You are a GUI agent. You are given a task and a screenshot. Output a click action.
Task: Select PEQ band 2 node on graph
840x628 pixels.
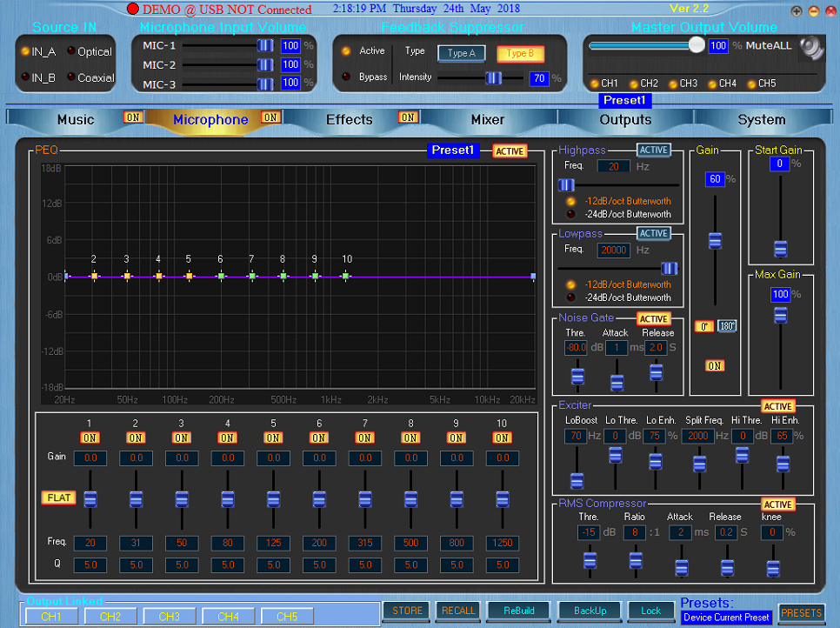(94, 277)
